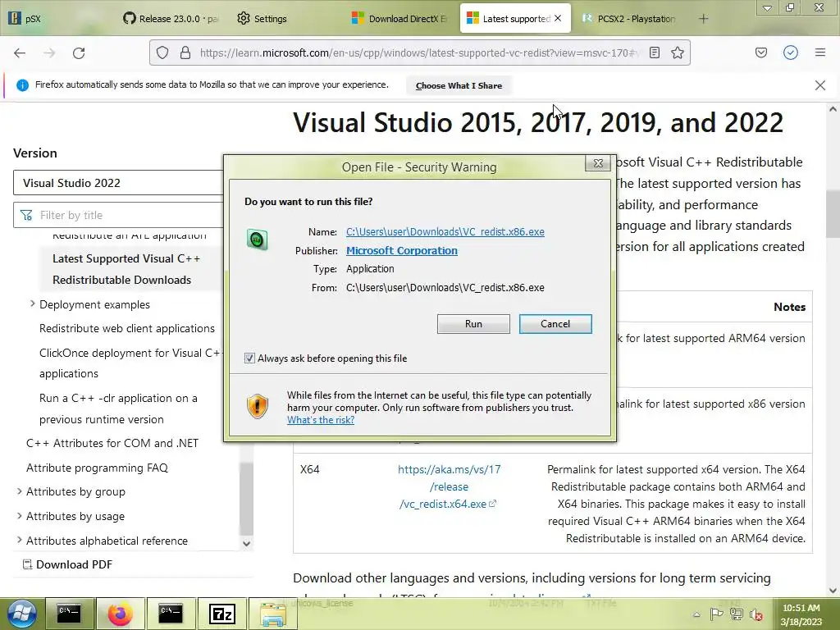Expand the Deployment examples node

coord(32,304)
